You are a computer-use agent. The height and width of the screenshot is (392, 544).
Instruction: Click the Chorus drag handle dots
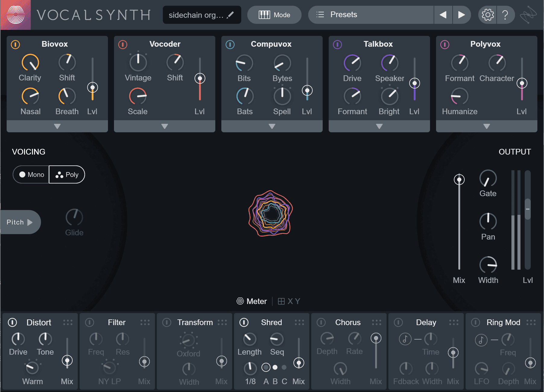pos(377,322)
